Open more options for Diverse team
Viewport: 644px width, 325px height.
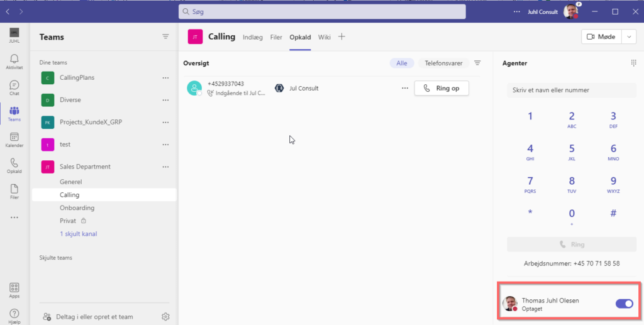pos(165,100)
